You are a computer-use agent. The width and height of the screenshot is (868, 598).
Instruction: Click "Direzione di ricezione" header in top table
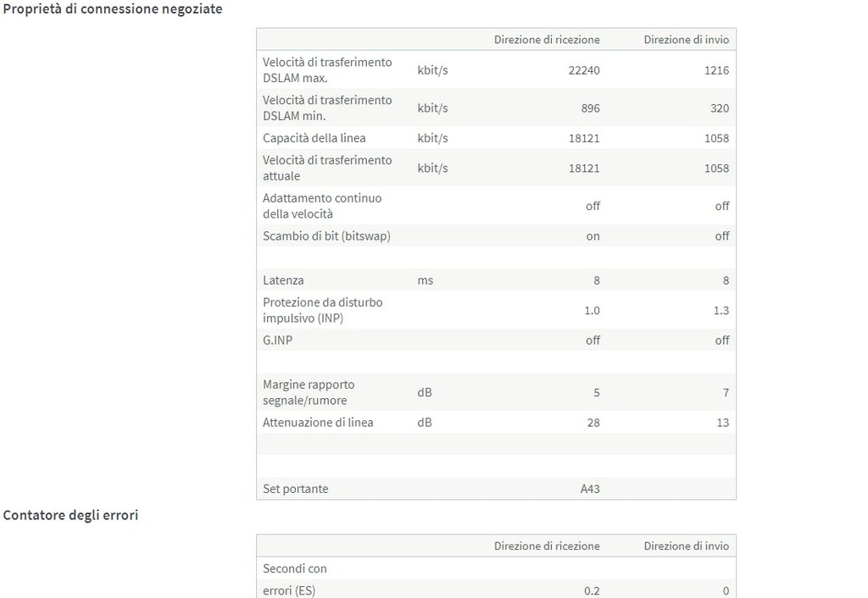[x=547, y=40]
